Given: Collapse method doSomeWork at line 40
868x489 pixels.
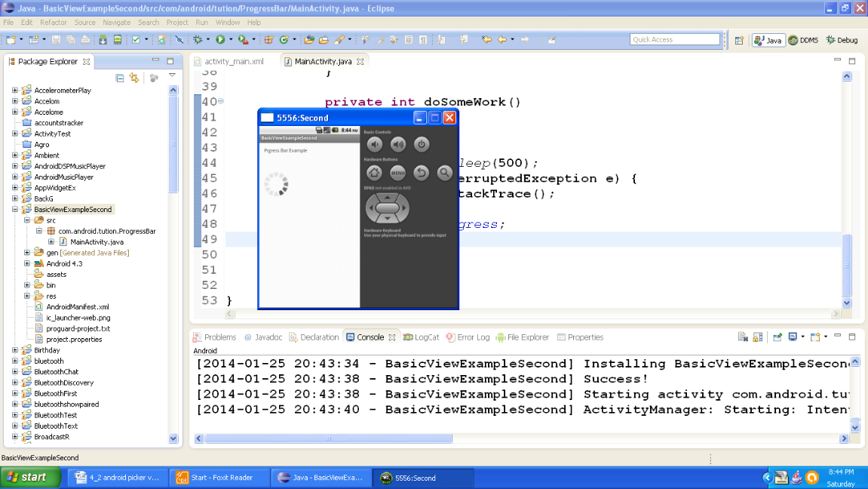Looking at the screenshot, I should 221,101.
